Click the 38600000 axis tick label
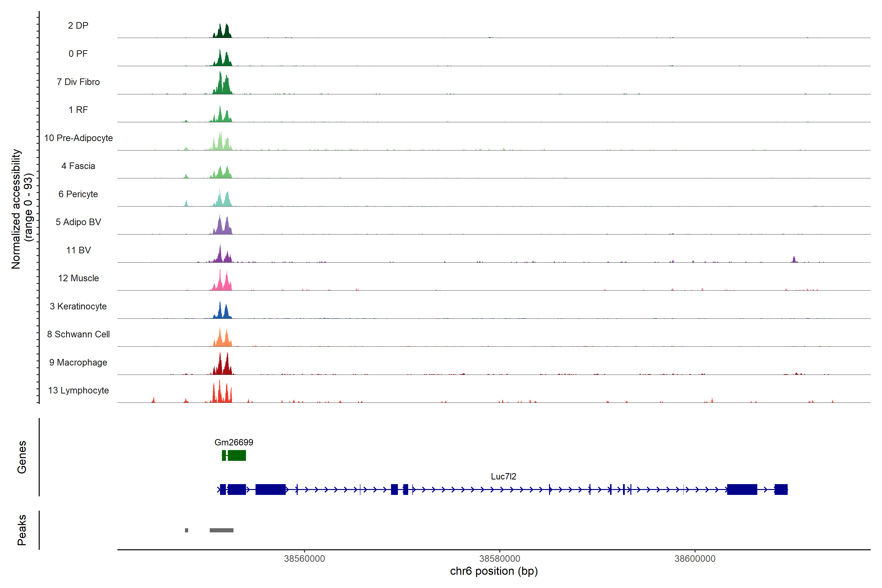 (695, 558)
